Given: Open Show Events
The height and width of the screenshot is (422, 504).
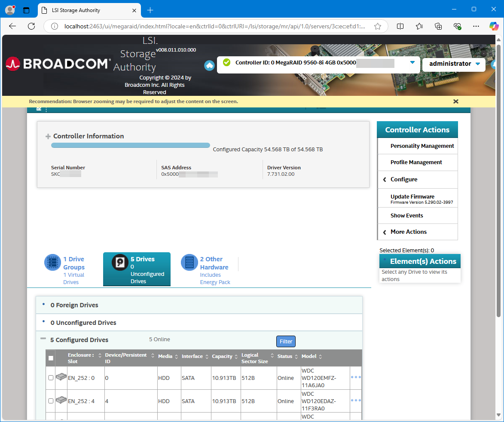Looking at the screenshot, I should pos(417,216).
